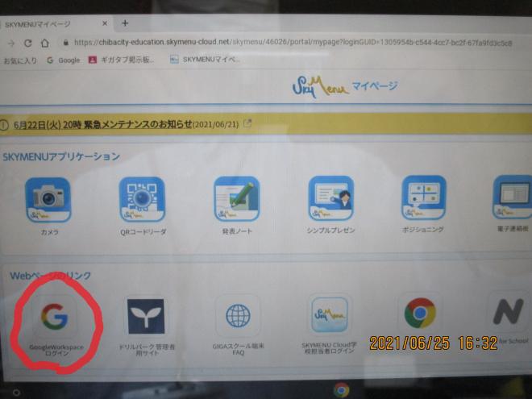Viewport: 532px width, 399px height.
Task: Click the browser forward arrow
Action: click(x=11, y=44)
